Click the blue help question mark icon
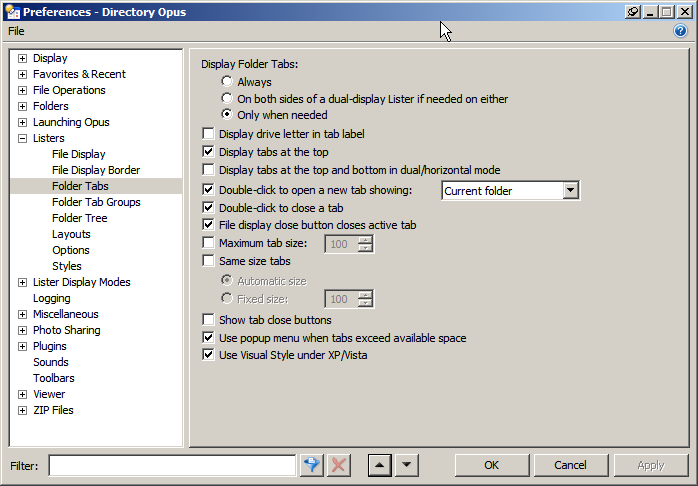 click(680, 31)
